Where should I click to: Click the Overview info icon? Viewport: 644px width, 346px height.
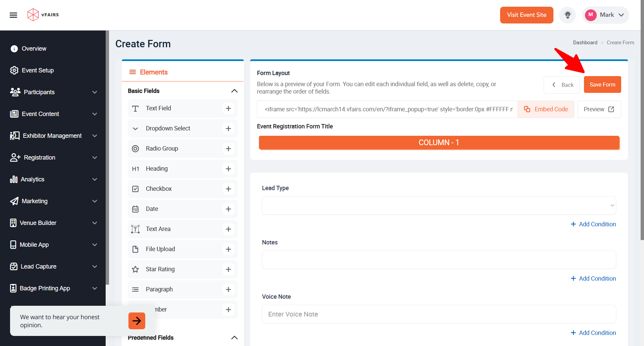point(14,49)
